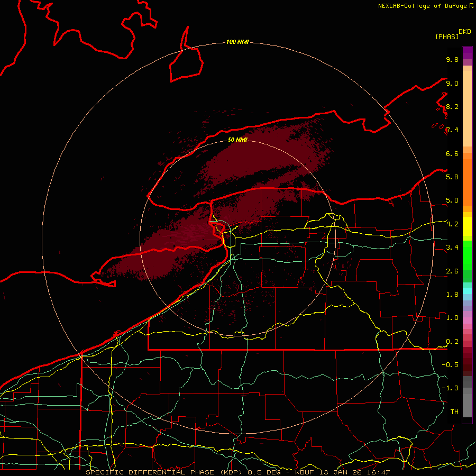Click the 100 NMI range ring label

(237, 42)
